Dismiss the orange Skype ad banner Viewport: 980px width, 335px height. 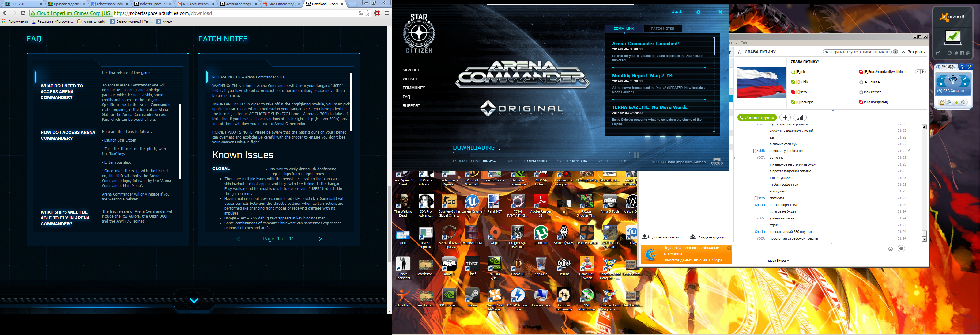tap(729, 248)
